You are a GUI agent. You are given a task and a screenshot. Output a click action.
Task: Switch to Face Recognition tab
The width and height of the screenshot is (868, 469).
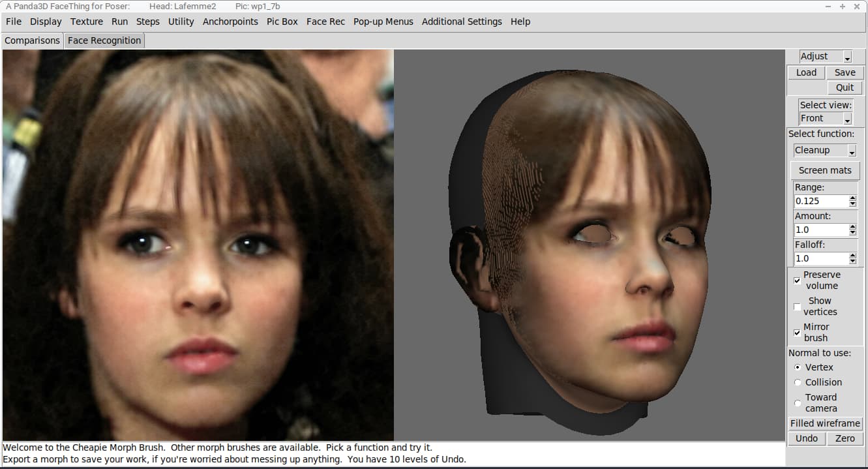point(104,40)
